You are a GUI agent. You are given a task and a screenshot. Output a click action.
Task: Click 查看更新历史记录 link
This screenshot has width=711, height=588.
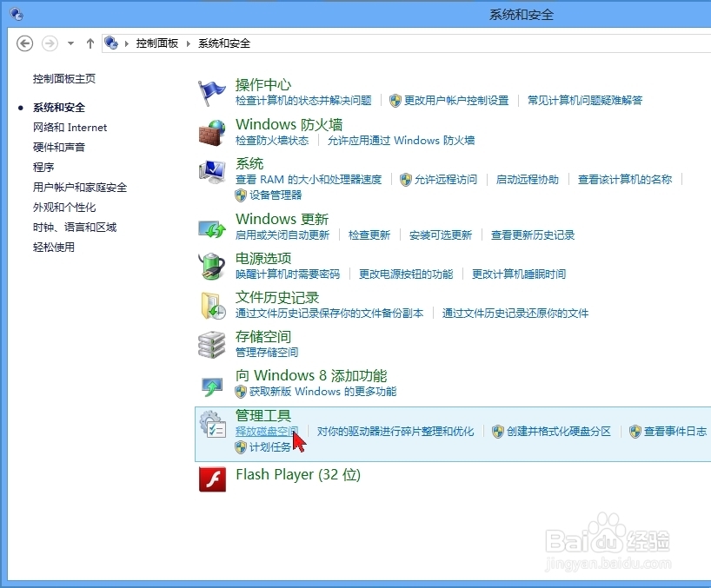click(532, 235)
